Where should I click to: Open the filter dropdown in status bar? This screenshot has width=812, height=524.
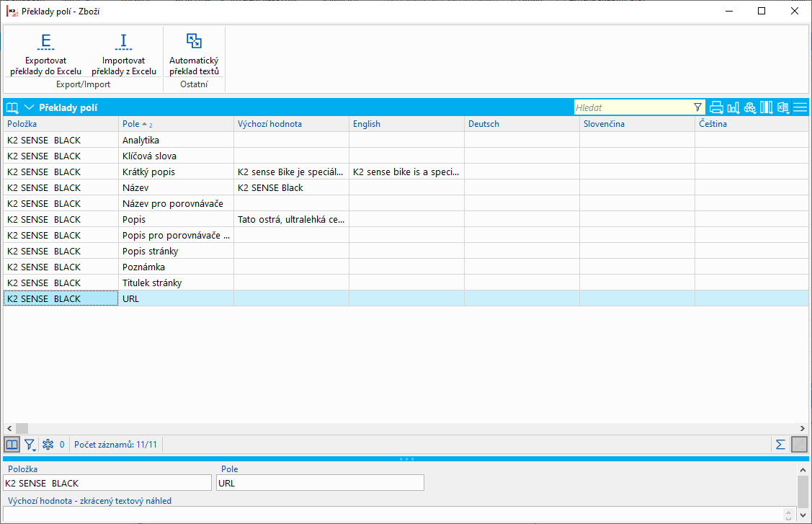[x=30, y=445]
